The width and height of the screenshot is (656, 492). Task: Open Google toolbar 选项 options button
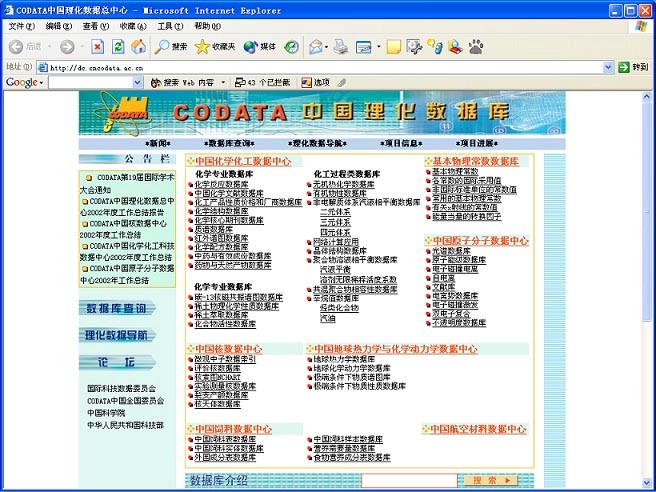[315, 82]
